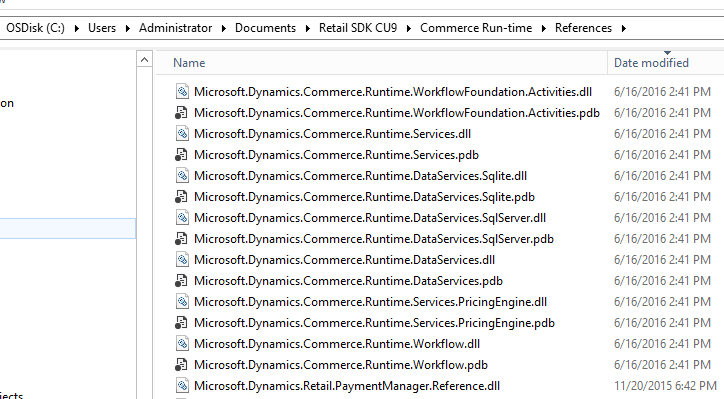Go to the Documents breadcrumb folder

pos(265,28)
